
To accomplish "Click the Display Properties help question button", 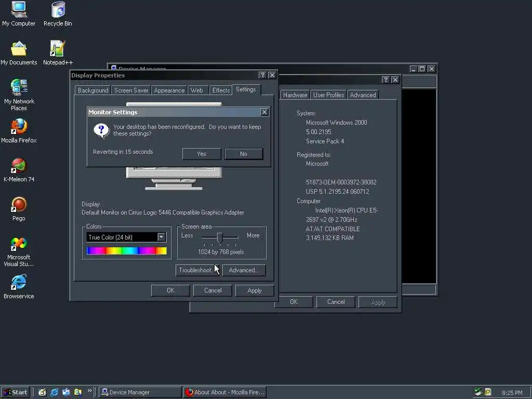I will (x=262, y=75).
